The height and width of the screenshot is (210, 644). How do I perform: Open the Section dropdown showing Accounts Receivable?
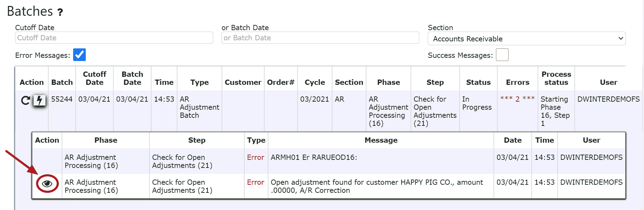(x=526, y=39)
